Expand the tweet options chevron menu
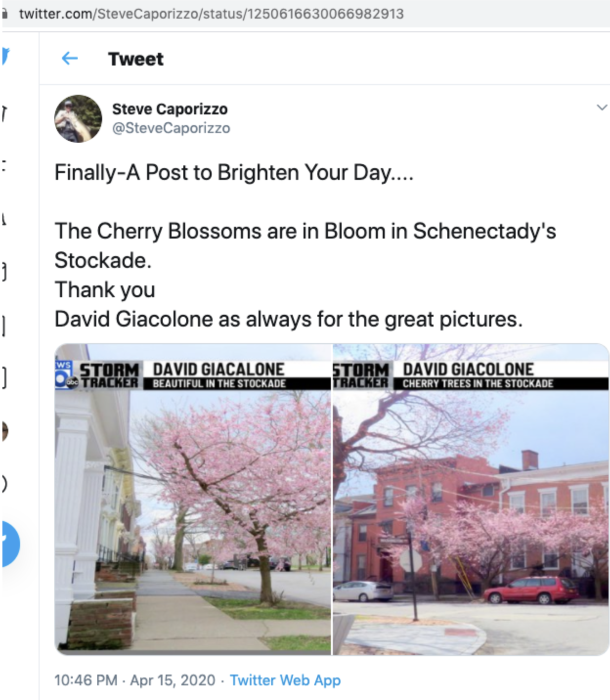Screen dimensions: 610x700 pos(602,107)
